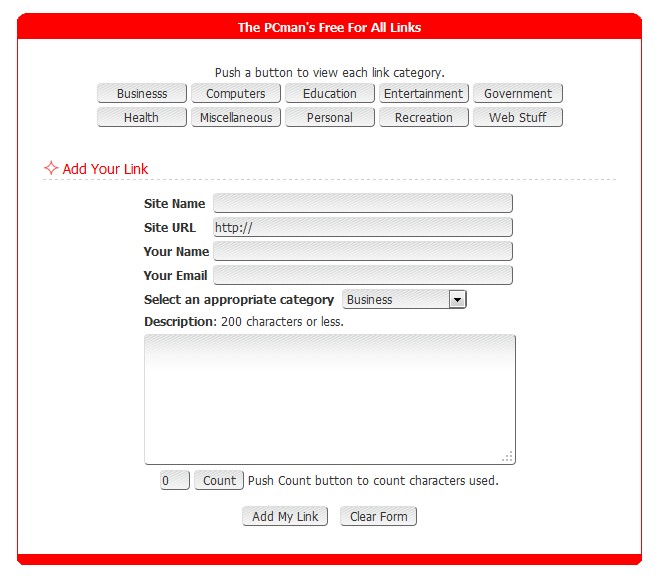The height and width of the screenshot is (581, 659).
Task: Show the Education category
Action: point(330,93)
